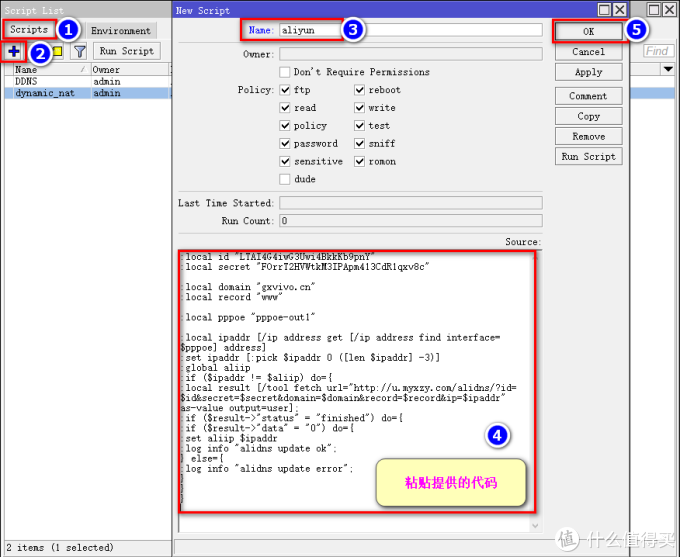
Task: Click the Comment button
Action: (588, 96)
